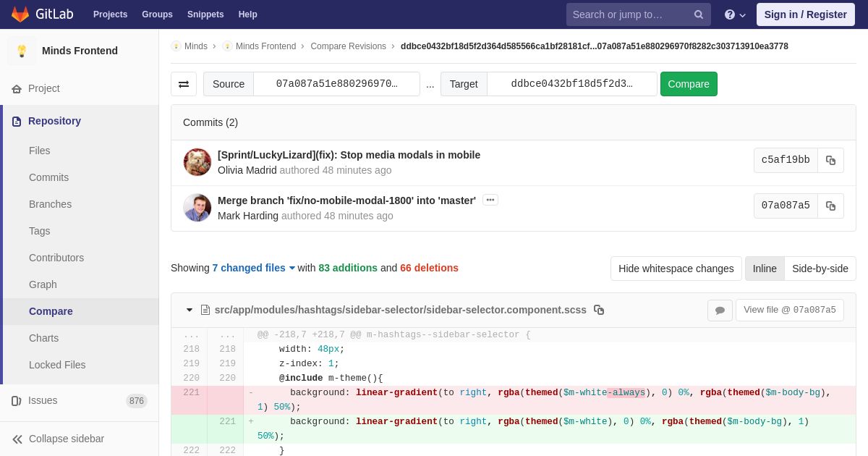Switch to Inline diff view
The height and width of the screenshot is (456, 868).
765,269
